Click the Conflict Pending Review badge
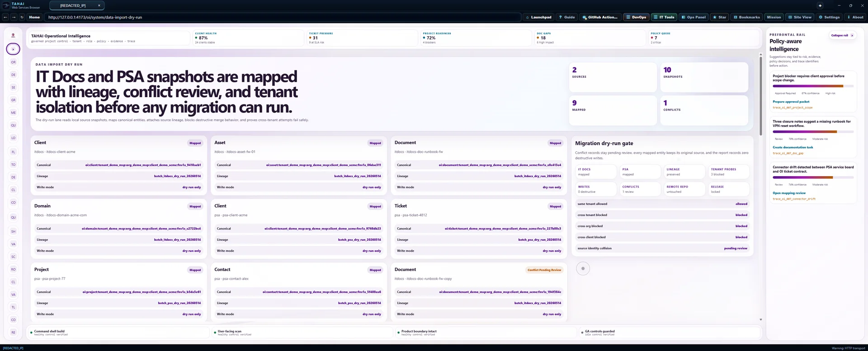868x351 pixels. 544,270
